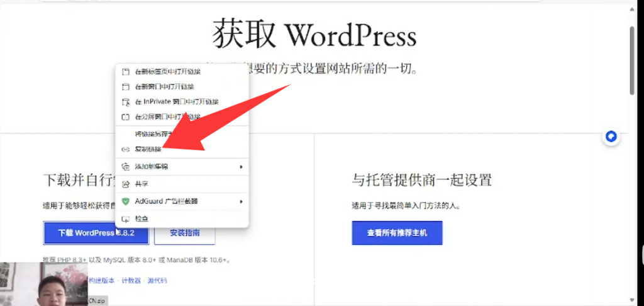Select 将链接另存为 menu entry

(x=182, y=134)
